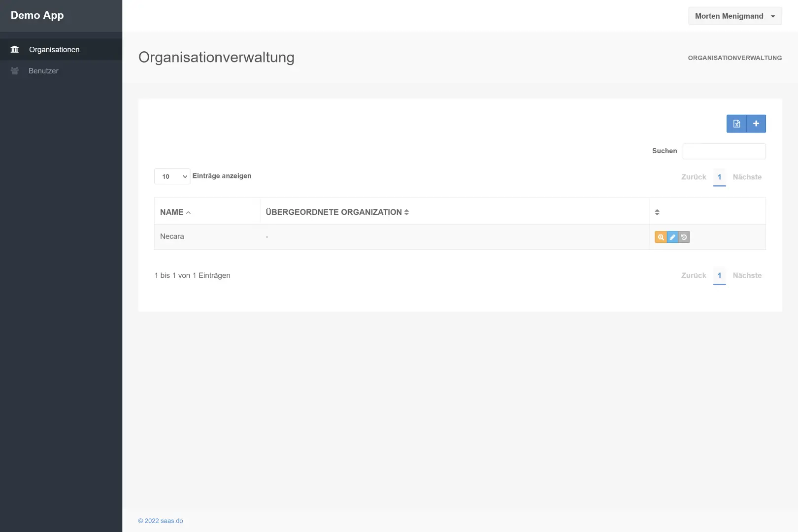Viewport: 798px width, 532px height.
Task: Open the history icon for Necara
Action: [x=684, y=237]
